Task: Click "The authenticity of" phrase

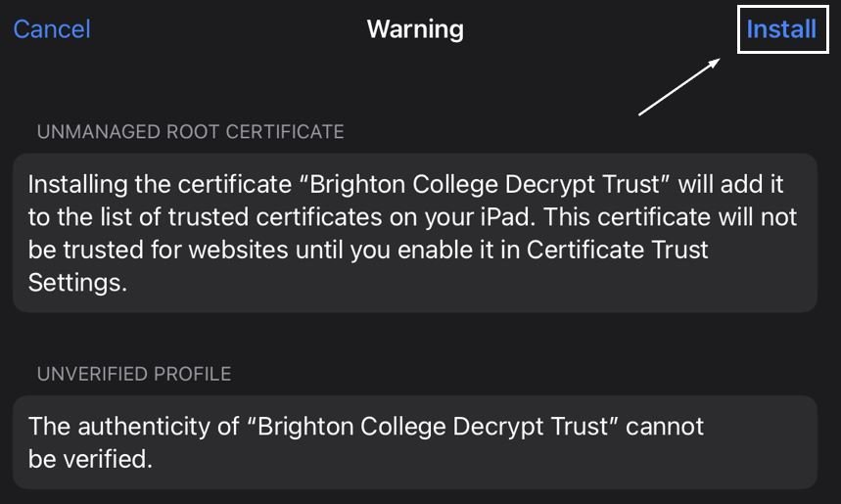Action: (x=133, y=428)
